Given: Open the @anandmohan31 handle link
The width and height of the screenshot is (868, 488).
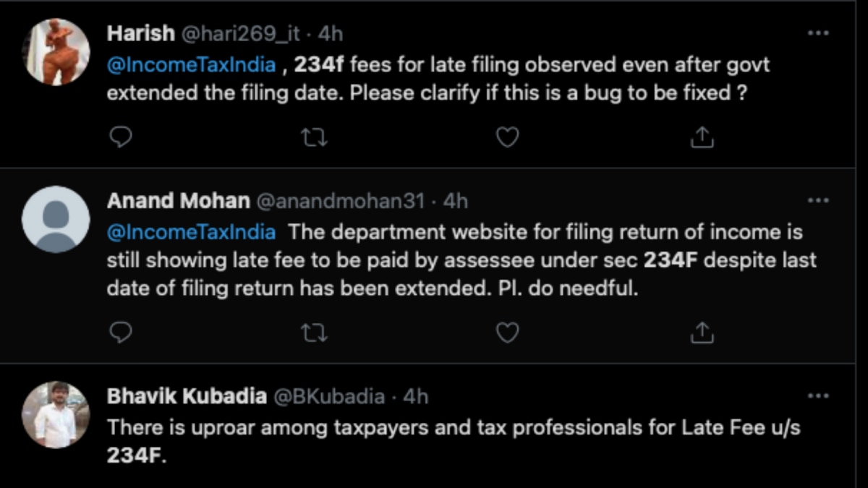Looking at the screenshot, I should 340,201.
